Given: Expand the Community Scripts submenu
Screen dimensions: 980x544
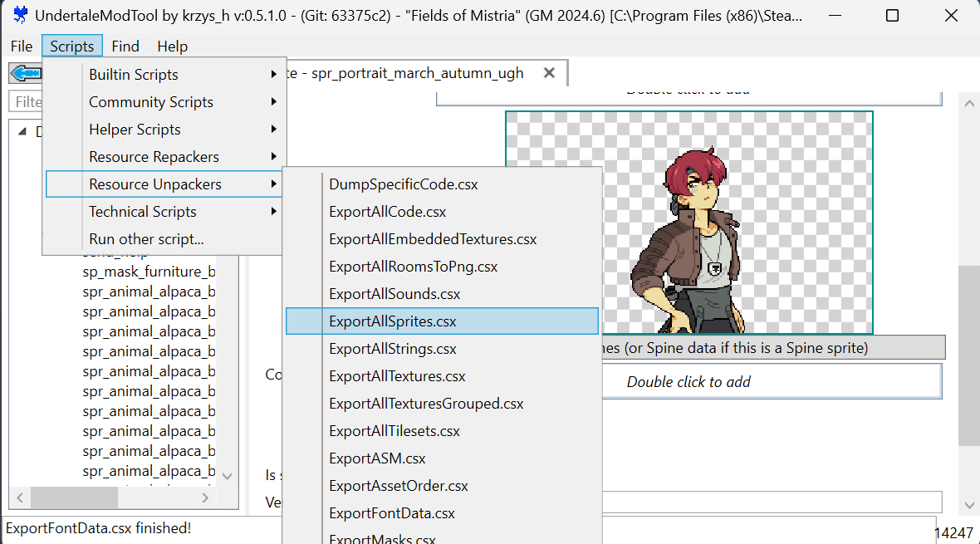Looking at the screenshot, I should (x=164, y=102).
